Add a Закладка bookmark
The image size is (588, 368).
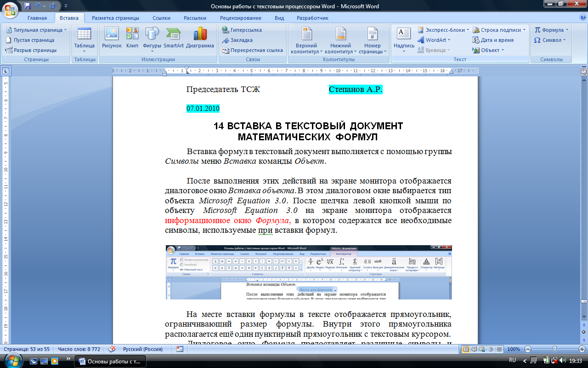[x=237, y=40]
